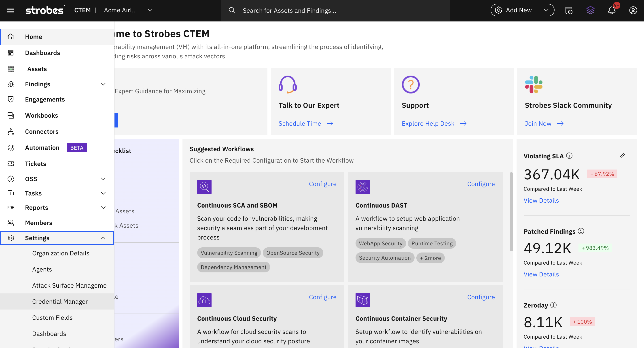
Task: Click the Members people icon
Action: [x=11, y=223]
